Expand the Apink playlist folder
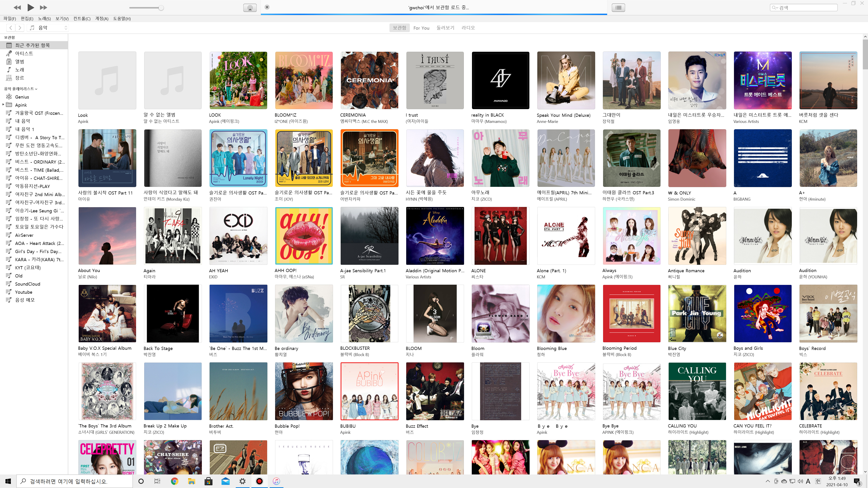868x488 pixels. pyautogui.click(x=3, y=105)
